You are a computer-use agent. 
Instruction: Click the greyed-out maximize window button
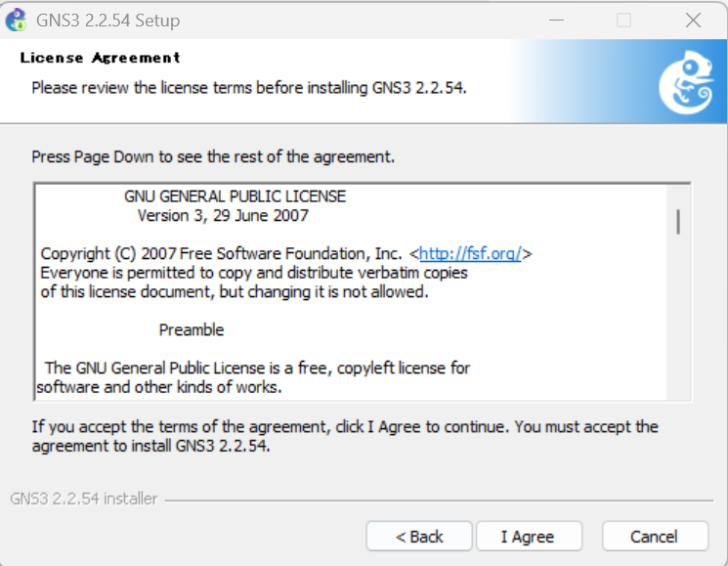coord(623,20)
